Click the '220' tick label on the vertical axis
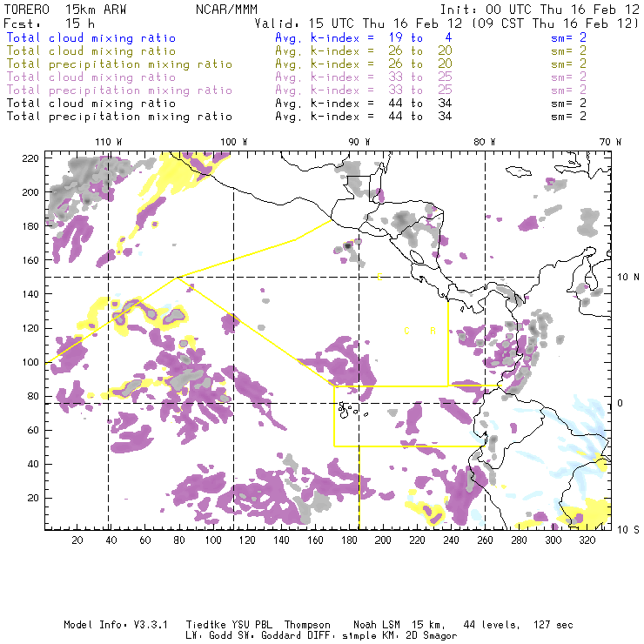 click(30, 158)
